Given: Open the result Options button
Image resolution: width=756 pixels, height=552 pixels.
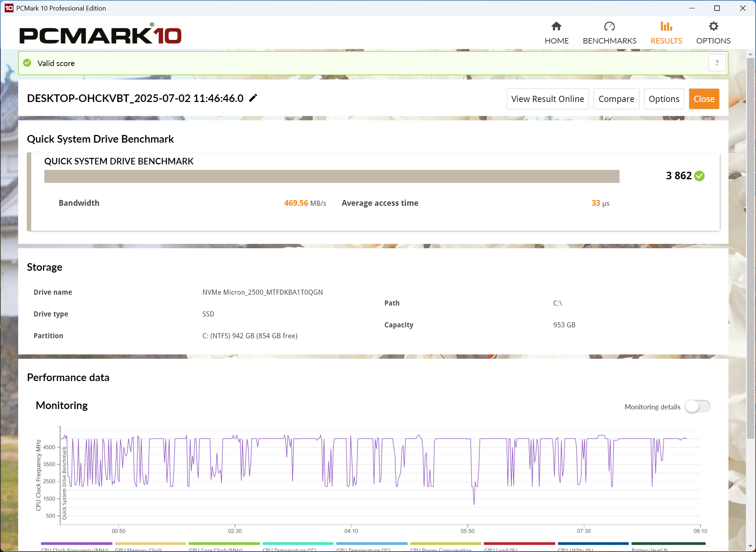Looking at the screenshot, I should pyautogui.click(x=663, y=99).
